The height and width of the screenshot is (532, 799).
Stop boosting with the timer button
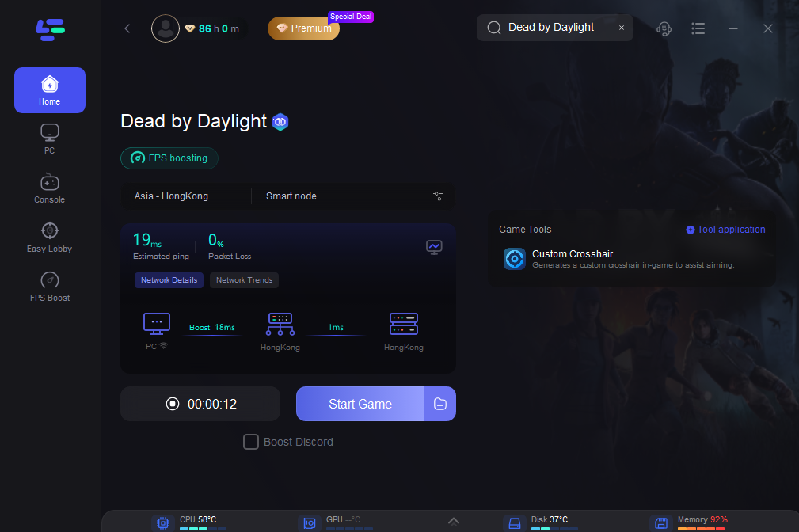200,404
